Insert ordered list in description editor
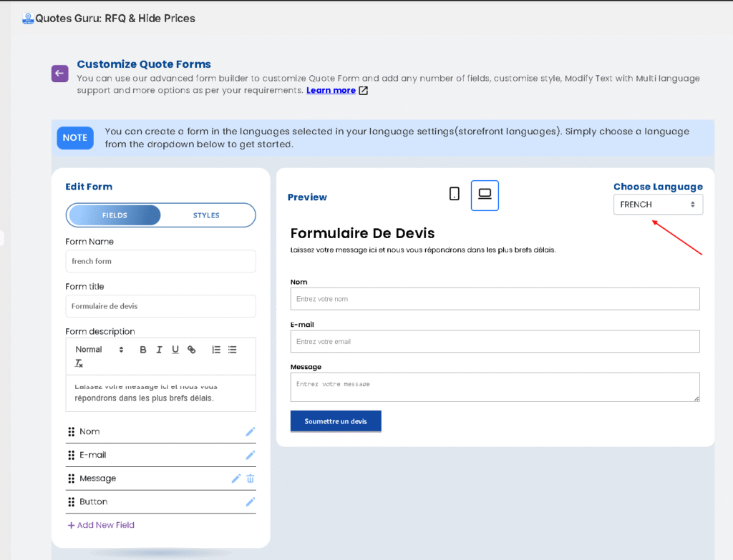Screen dimensions: 733x560 216,350
